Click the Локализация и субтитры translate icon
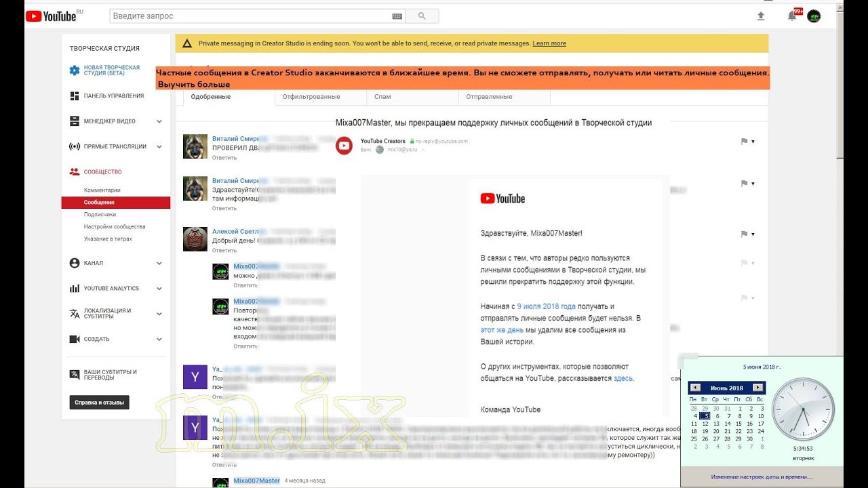Image resolution: width=868 pixels, height=488 pixels. click(x=75, y=314)
